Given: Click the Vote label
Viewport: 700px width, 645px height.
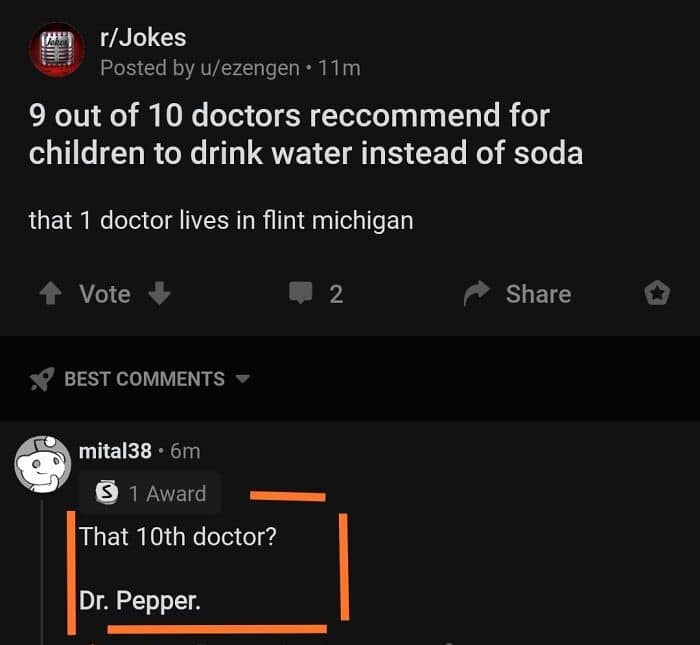Looking at the screenshot, I should coord(105,294).
